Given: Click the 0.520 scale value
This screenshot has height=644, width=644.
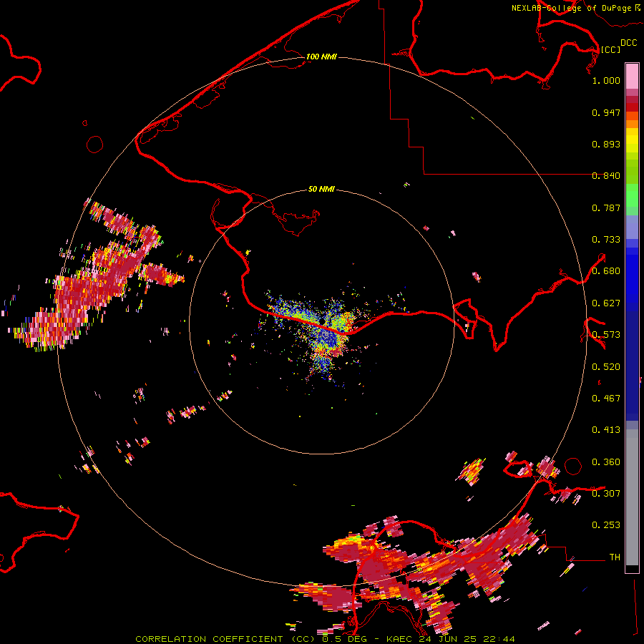Looking at the screenshot, I should (606, 367).
